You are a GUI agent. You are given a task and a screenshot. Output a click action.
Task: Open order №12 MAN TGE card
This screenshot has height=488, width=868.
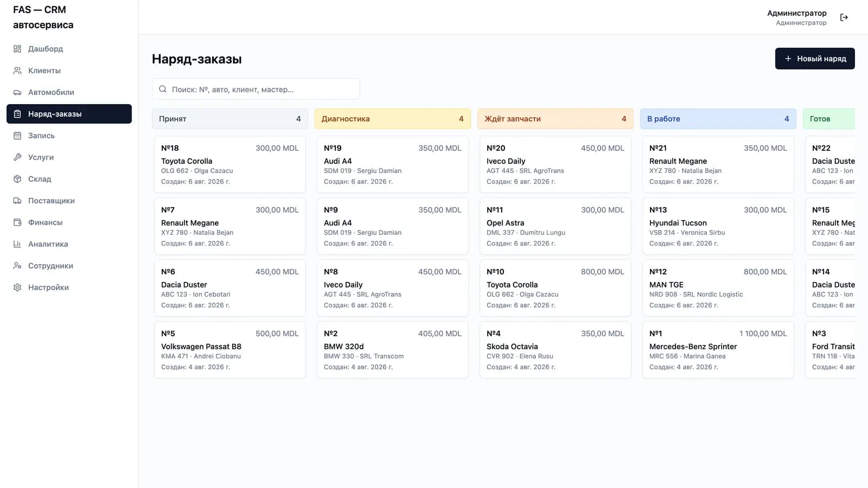click(718, 288)
